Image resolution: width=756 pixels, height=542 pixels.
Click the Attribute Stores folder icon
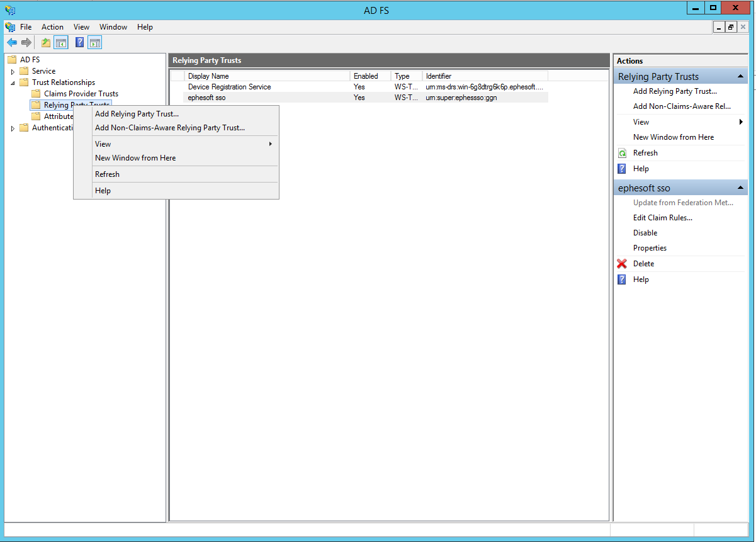[36, 116]
